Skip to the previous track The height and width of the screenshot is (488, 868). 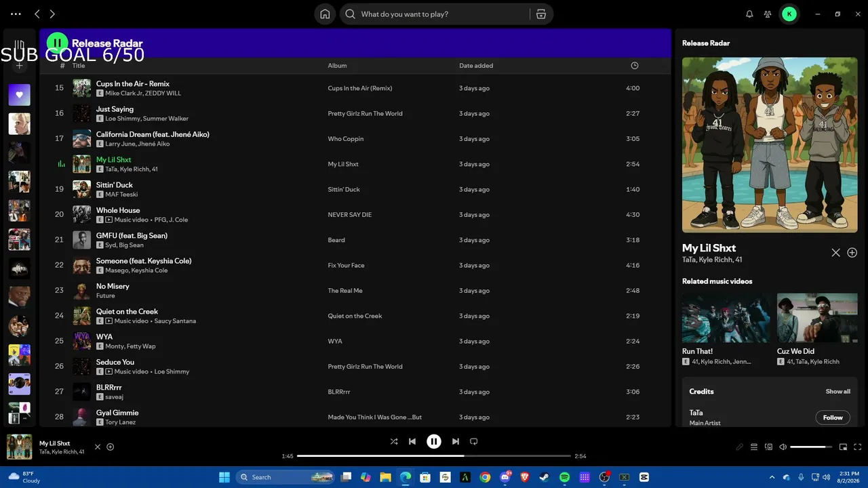click(412, 441)
